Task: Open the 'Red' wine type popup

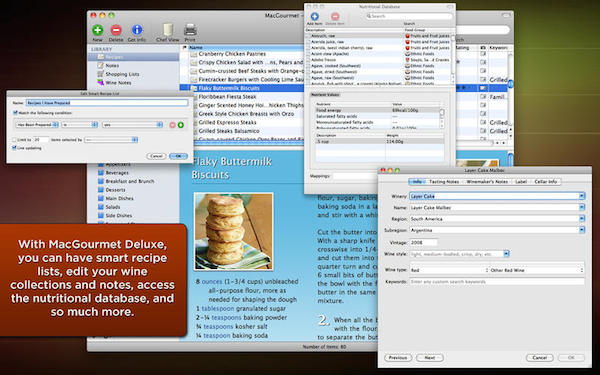Action: pos(449,270)
